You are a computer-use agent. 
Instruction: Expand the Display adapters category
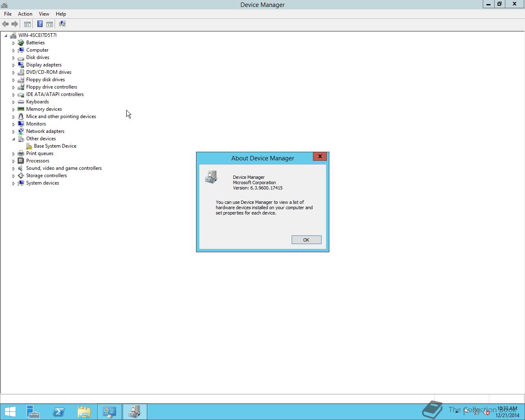click(14, 65)
